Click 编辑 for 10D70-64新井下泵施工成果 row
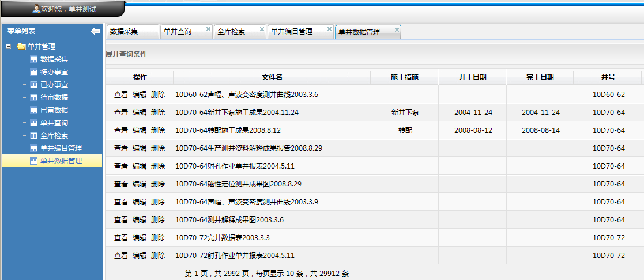Viewport: 644px width, 280px height. click(140, 113)
